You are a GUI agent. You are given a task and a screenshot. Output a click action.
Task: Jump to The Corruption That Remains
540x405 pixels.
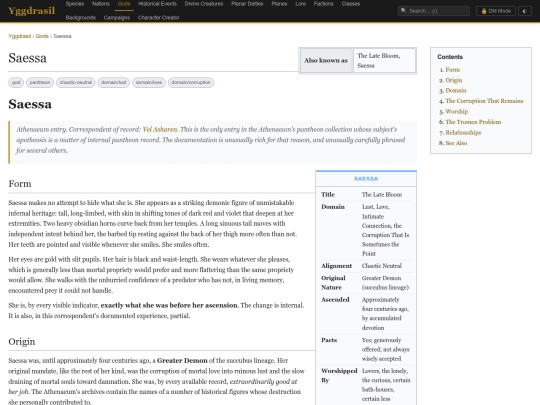point(484,101)
